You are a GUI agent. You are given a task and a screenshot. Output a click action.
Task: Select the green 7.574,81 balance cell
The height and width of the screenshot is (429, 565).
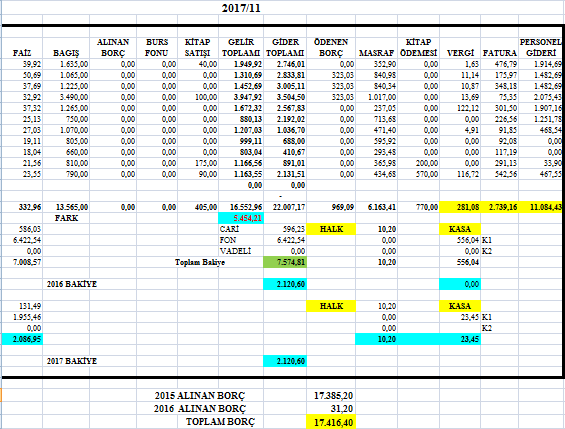285,262
